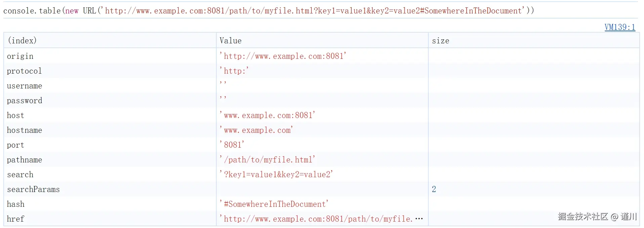This screenshot has height=228, width=644.
Task: Click the hash value '#SomewhereInTheDocument'
Action: (274, 204)
